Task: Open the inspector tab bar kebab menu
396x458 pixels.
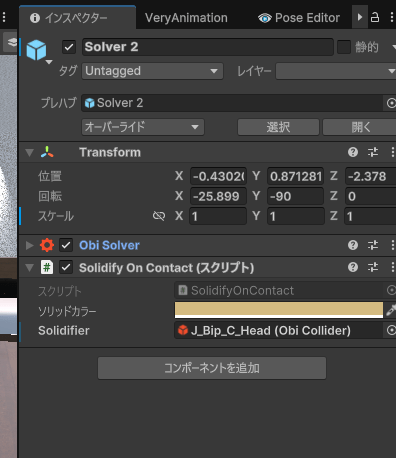Action: [x=392, y=17]
